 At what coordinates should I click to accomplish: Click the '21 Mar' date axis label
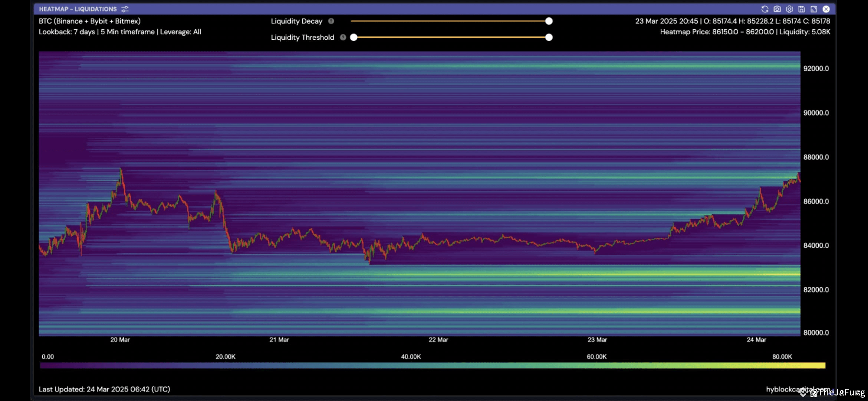pyautogui.click(x=279, y=340)
